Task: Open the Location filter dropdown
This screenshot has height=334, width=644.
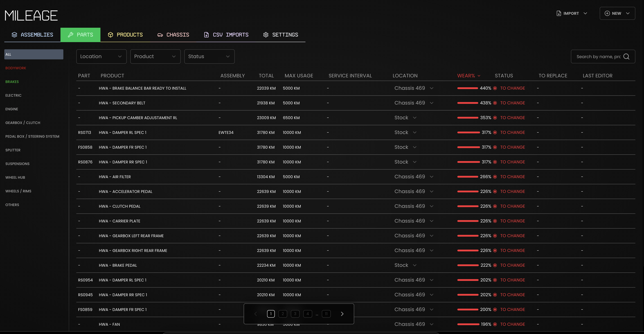Action: (101, 57)
